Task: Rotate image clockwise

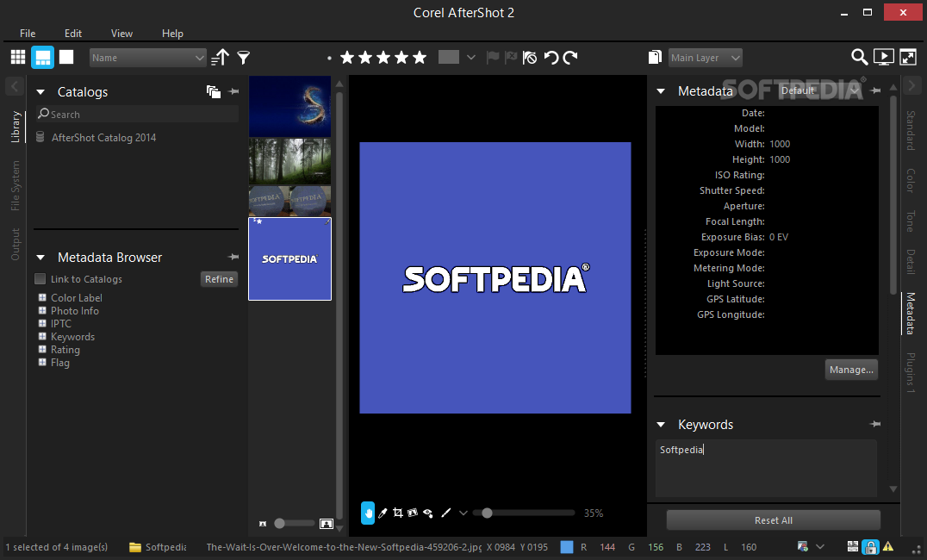Action: tap(570, 58)
